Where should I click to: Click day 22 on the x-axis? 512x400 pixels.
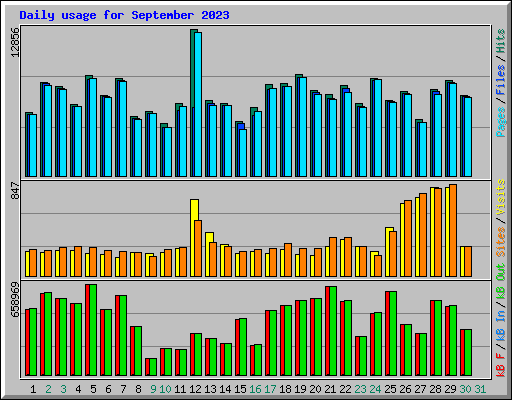pyautogui.click(x=345, y=389)
